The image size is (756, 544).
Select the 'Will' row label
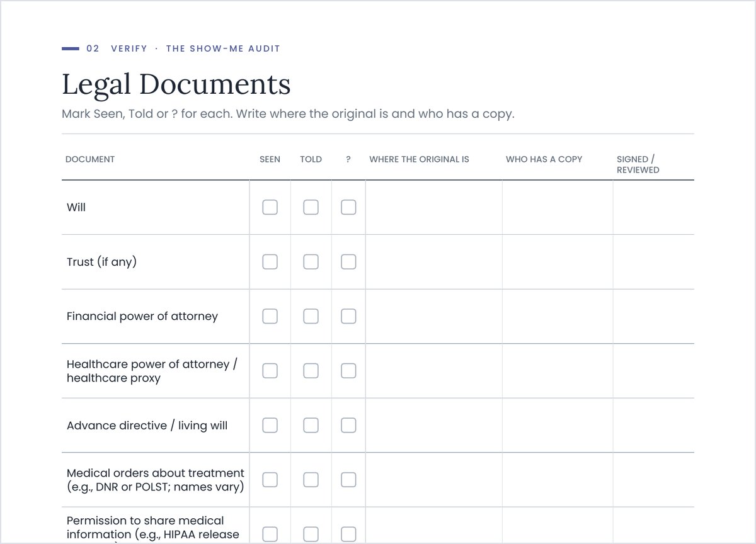[x=76, y=207]
